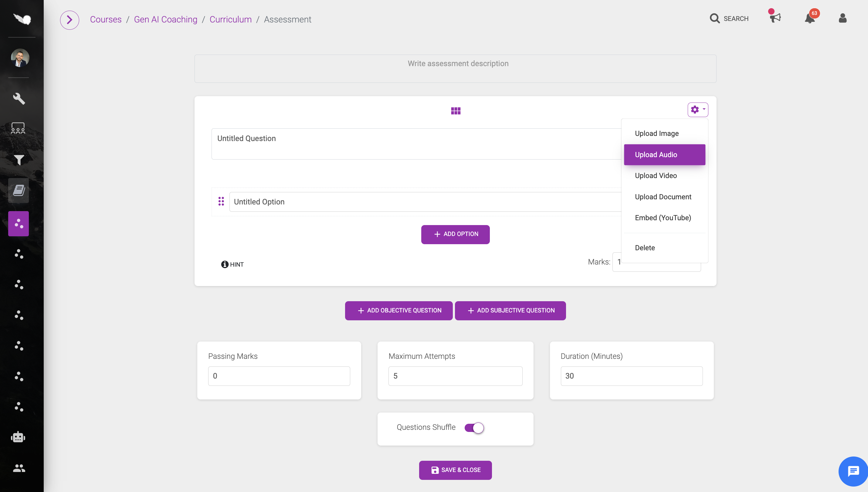Click the wrench tools sidebar icon
The width and height of the screenshot is (868, 492).
pos(19,99)
